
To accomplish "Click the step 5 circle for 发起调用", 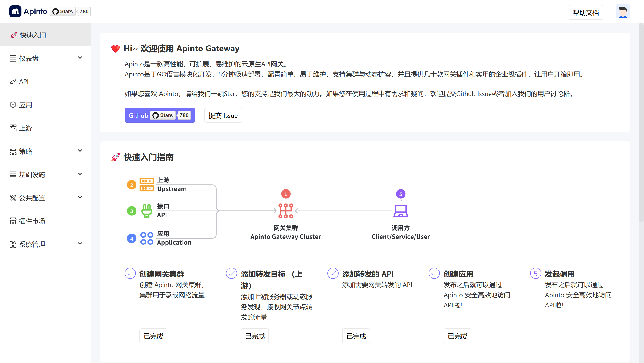I will click(535, 273).
